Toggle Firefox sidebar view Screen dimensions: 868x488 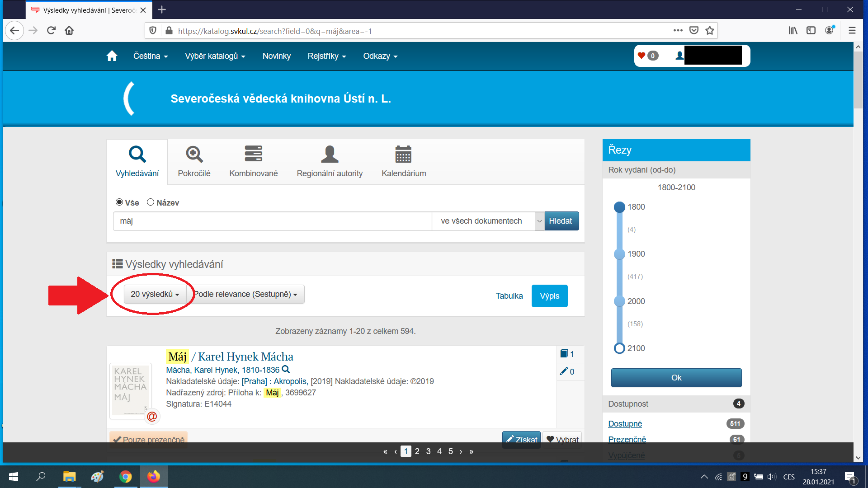(x=811, y=31)
